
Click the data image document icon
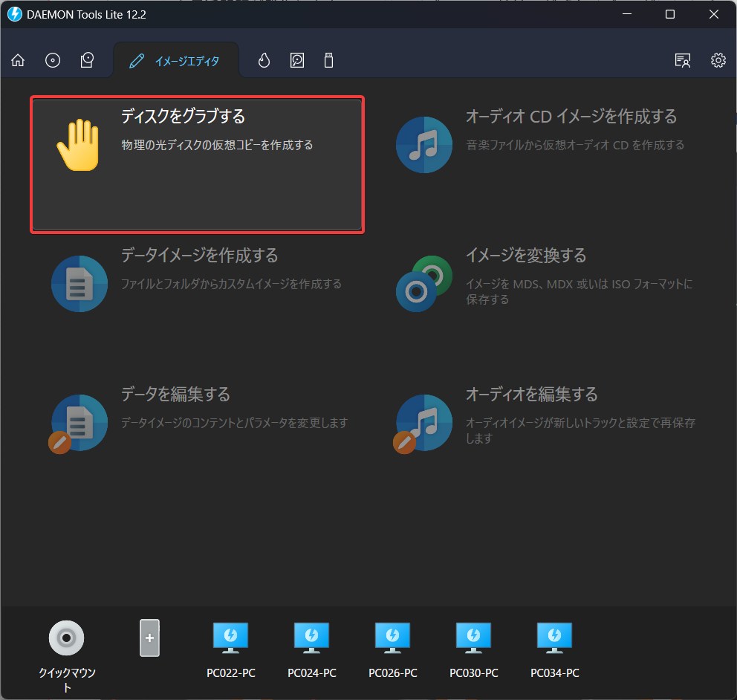coord(79,284)
